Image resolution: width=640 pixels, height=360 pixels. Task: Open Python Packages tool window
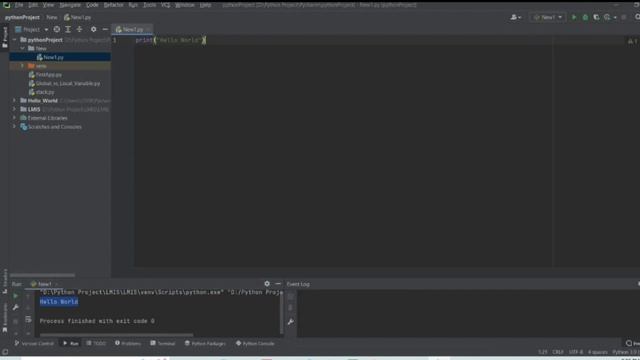(x=205, y=344)
